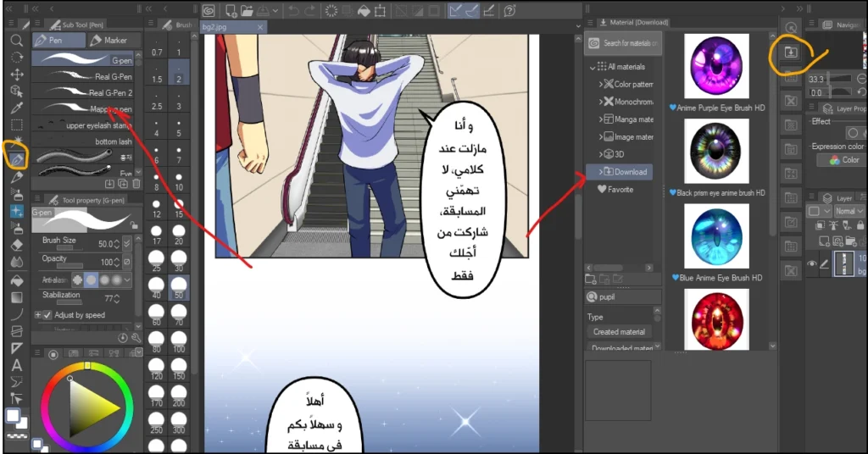The width and height of the screenshot is (868, 454).
Task: Toggle Opacity dynamics button
Action: click(x=127, y=262)
